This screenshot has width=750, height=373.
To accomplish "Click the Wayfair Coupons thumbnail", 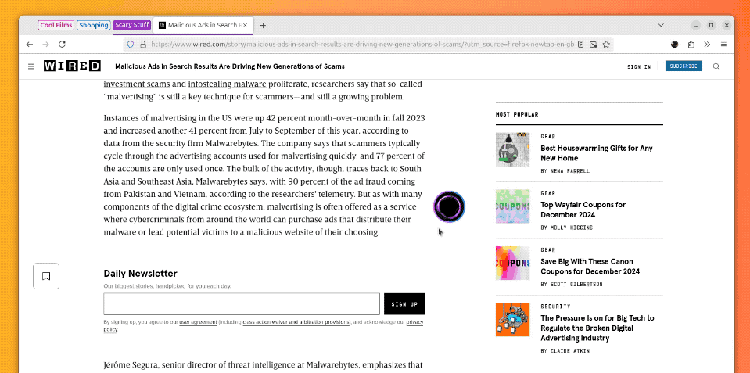I will pos(512,206).
